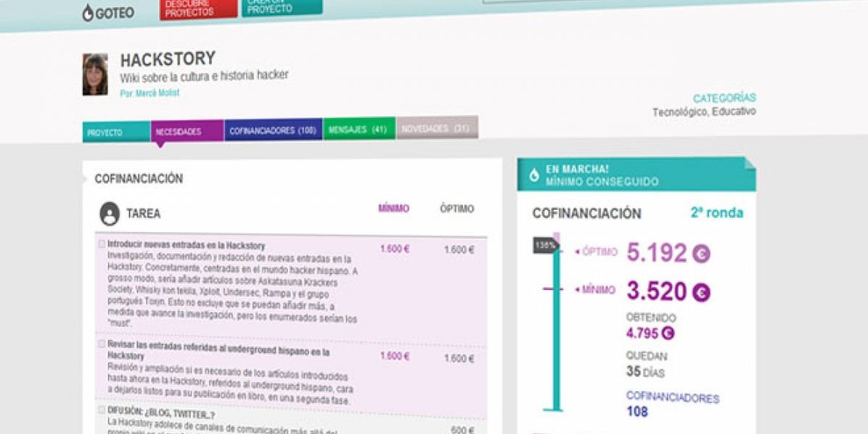Click the project author avatar photo

[x=95, y=74]
